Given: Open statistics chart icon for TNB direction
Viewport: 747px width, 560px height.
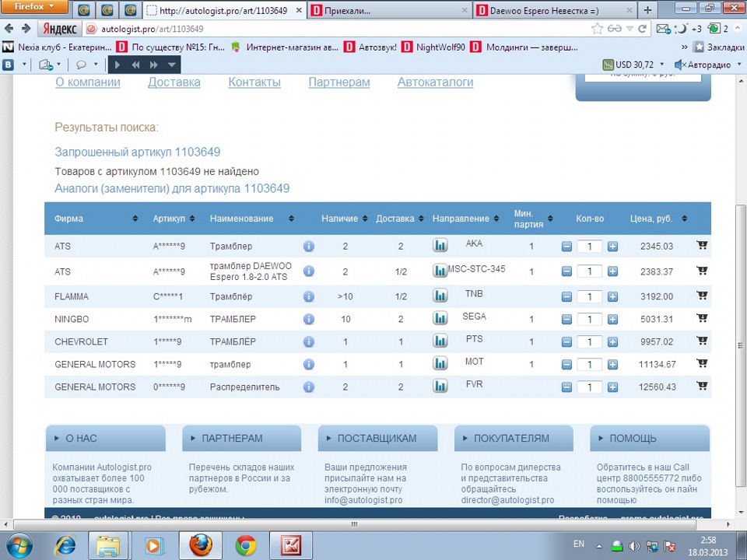Looking at the screenshot, I should pos(440,296).
